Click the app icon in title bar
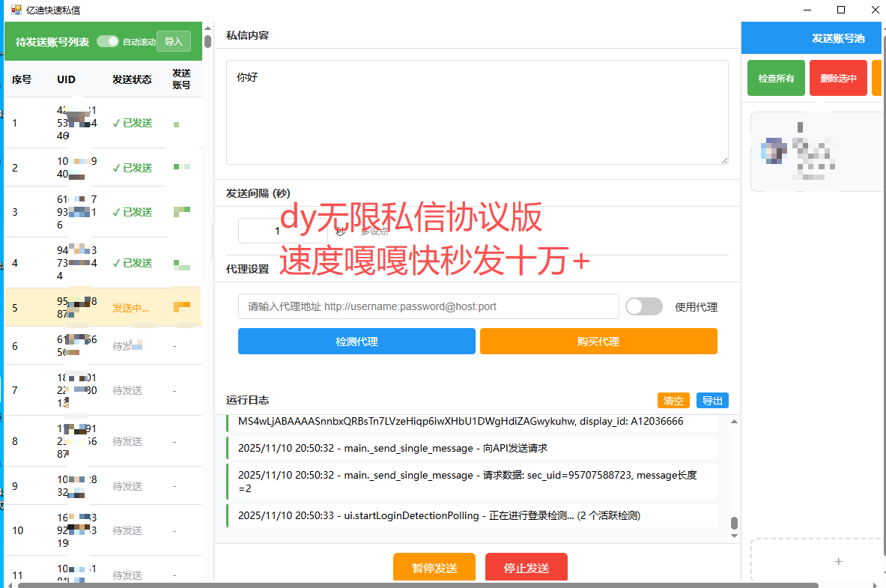This screenshot has height=588, width=886. (16, 10)
